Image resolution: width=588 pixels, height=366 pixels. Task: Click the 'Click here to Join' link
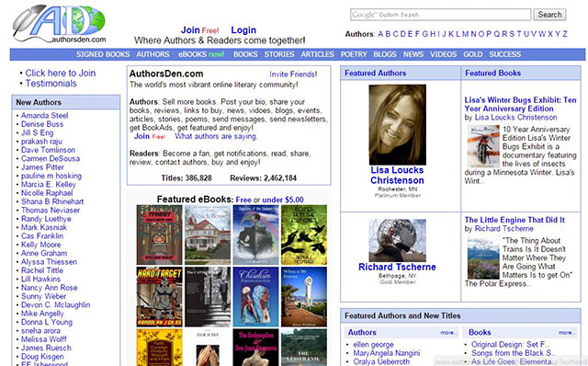point(61,74)
